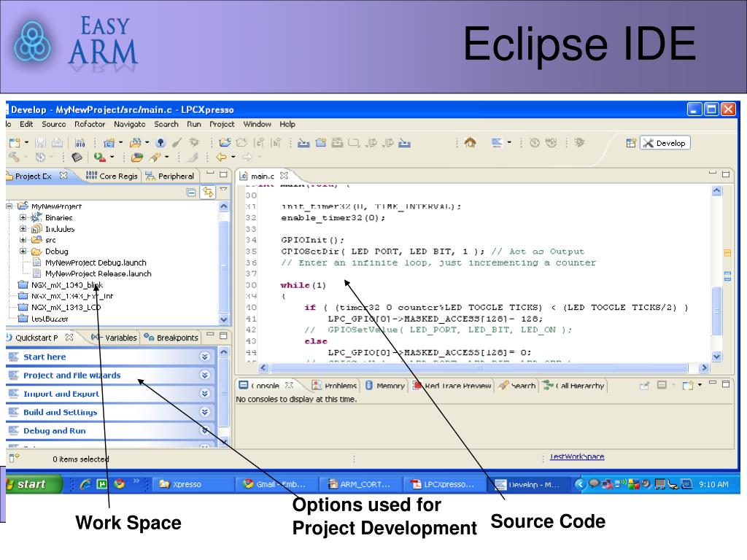Switch to the Breakpoints tab
The height and width of the screenshot is (560, 747).
[171, 337]
